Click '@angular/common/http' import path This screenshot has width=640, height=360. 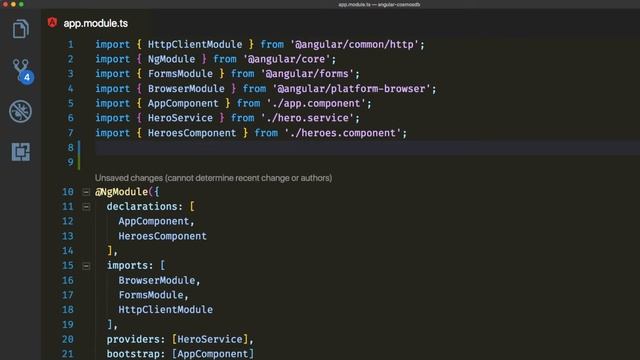coord(354,44)
